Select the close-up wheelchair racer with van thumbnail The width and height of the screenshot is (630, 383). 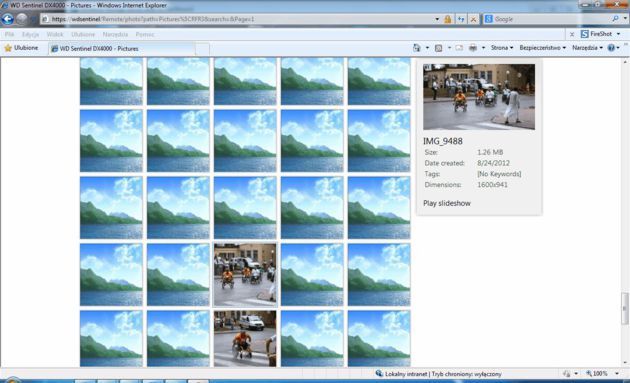(x=245, y=338)
